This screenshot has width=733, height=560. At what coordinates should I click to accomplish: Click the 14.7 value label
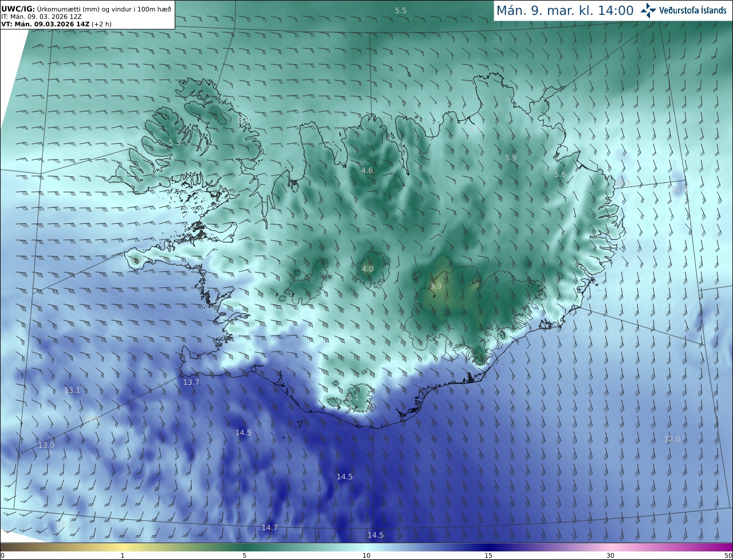[x=270, y=527]
